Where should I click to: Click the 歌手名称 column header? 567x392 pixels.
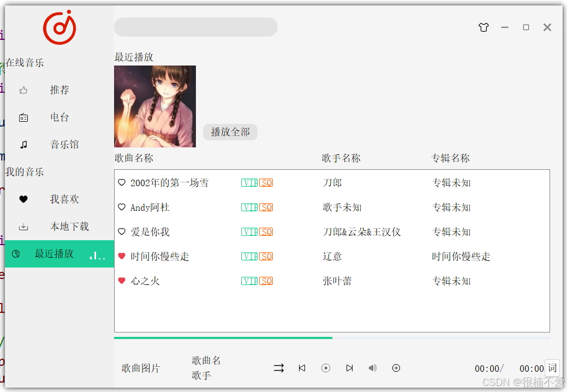[x=341, y=158]
